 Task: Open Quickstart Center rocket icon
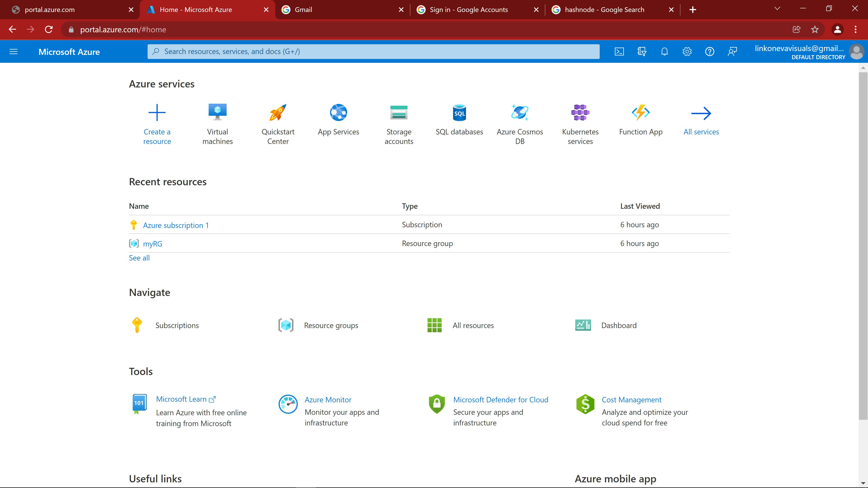pos(278,112)
